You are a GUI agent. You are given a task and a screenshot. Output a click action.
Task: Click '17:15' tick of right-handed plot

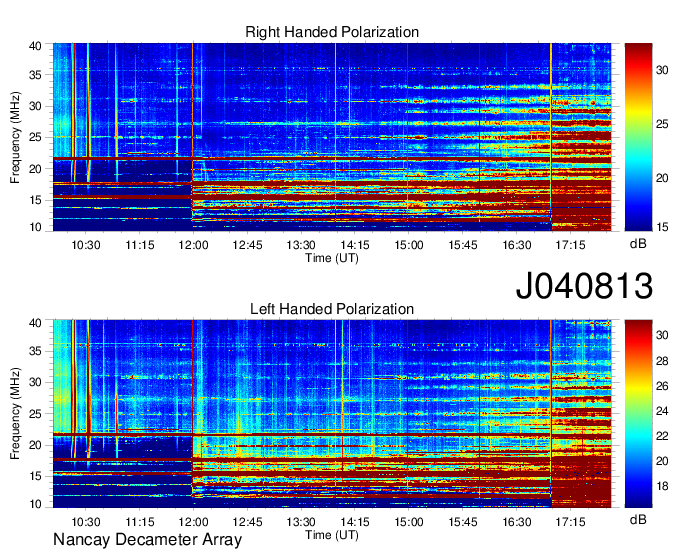570,245
